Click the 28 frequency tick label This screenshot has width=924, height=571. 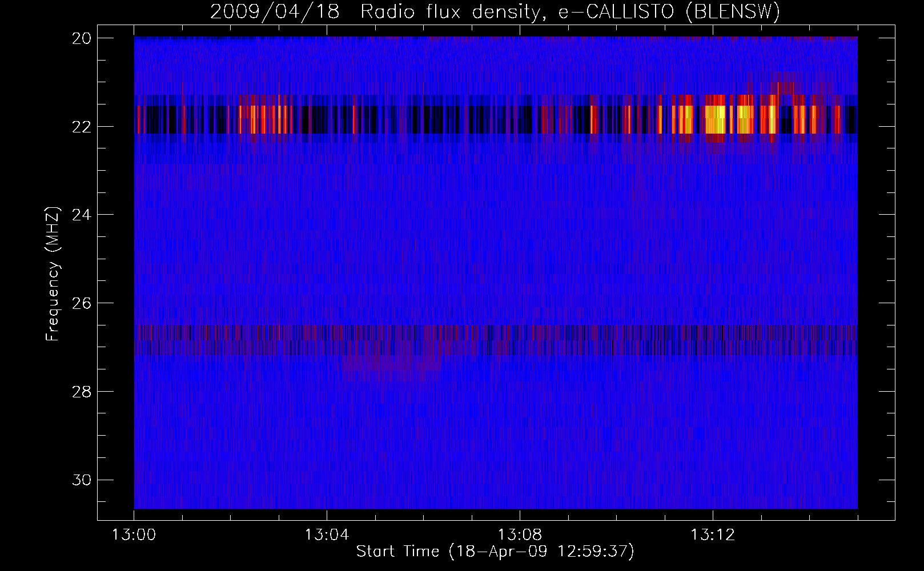(x=82, y=392)
